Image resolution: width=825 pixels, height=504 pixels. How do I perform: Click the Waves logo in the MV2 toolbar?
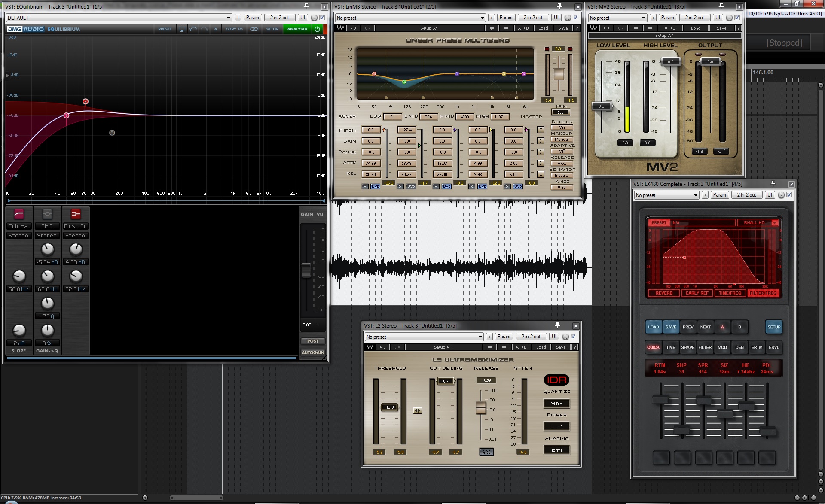pos(593,28)
